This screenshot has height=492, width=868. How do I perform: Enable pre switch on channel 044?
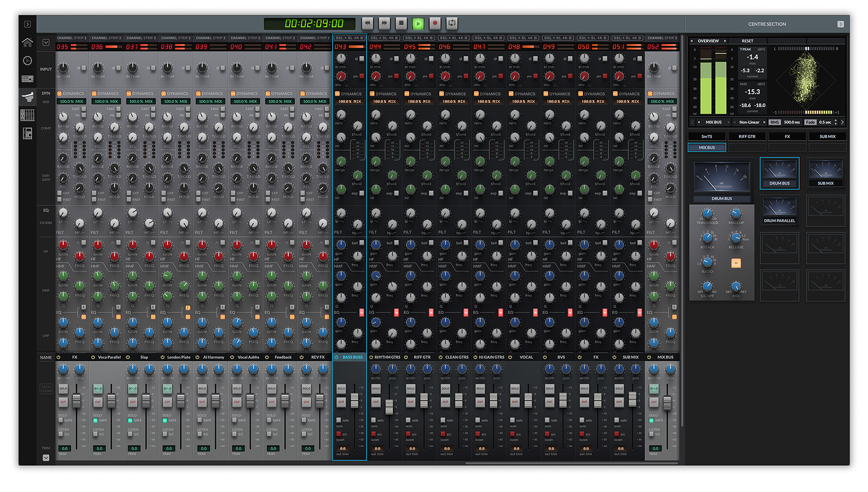click(396, 76)
